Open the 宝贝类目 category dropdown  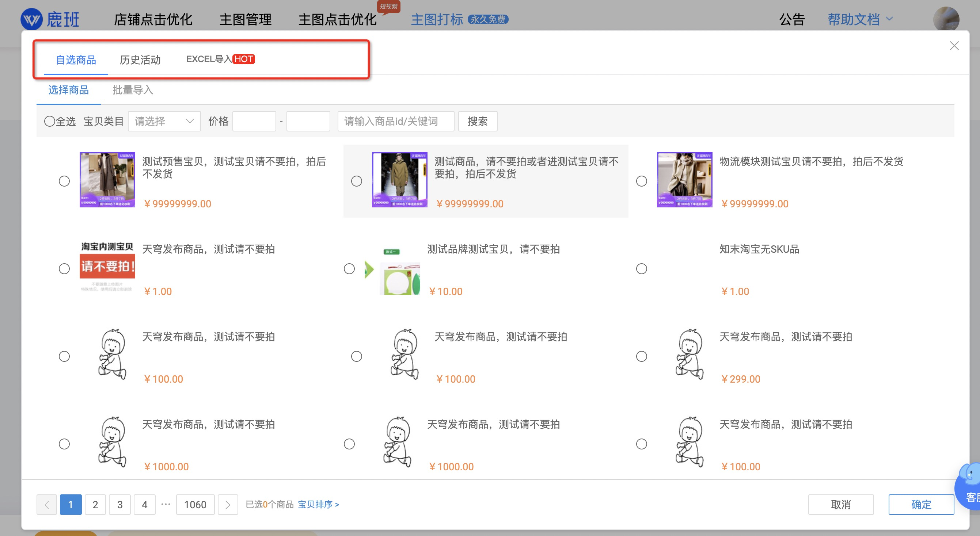tap(164, 121)
